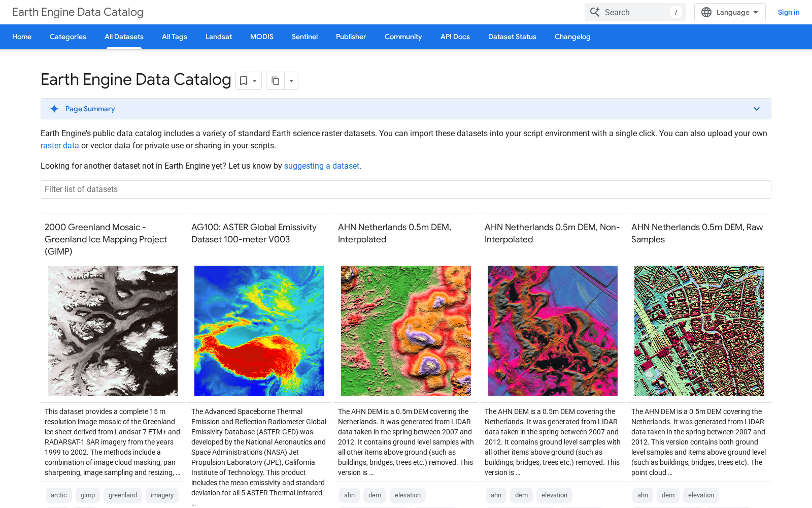The width and height of the screenshot is (812, 508).
Task: Follow the raster data link
Action: click(60, 145)
